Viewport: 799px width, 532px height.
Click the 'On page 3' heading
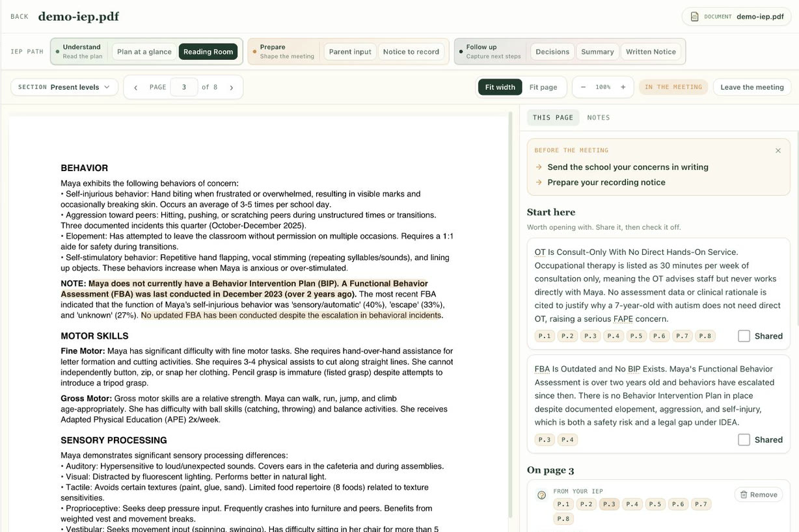pos(550,470)
